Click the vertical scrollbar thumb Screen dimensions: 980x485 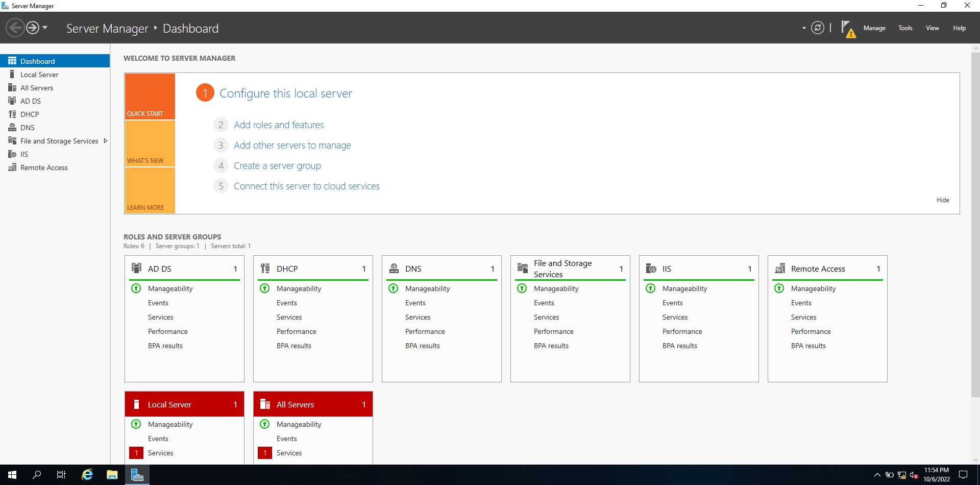[x=975, y=225]
